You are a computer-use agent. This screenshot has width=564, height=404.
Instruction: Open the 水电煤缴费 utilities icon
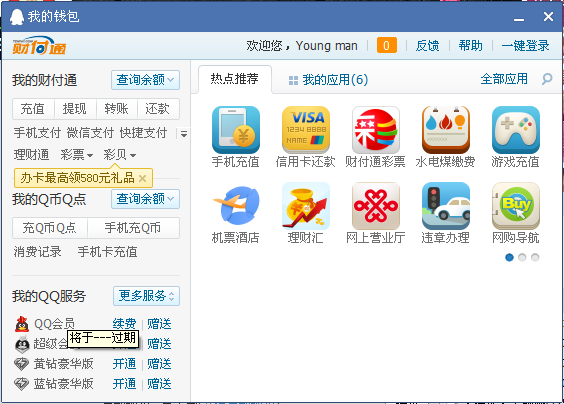(446, 130)
